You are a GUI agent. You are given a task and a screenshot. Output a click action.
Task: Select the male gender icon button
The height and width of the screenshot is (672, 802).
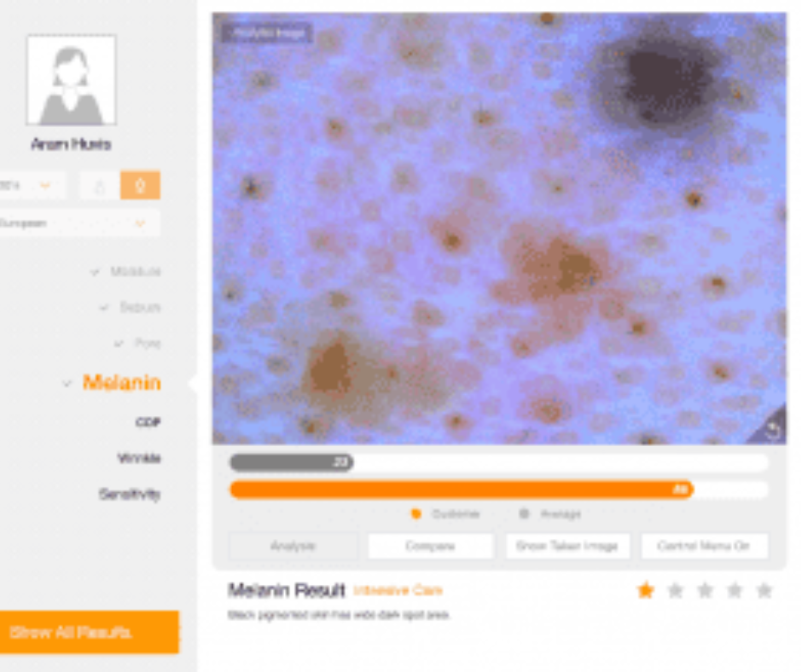(101, 184)
